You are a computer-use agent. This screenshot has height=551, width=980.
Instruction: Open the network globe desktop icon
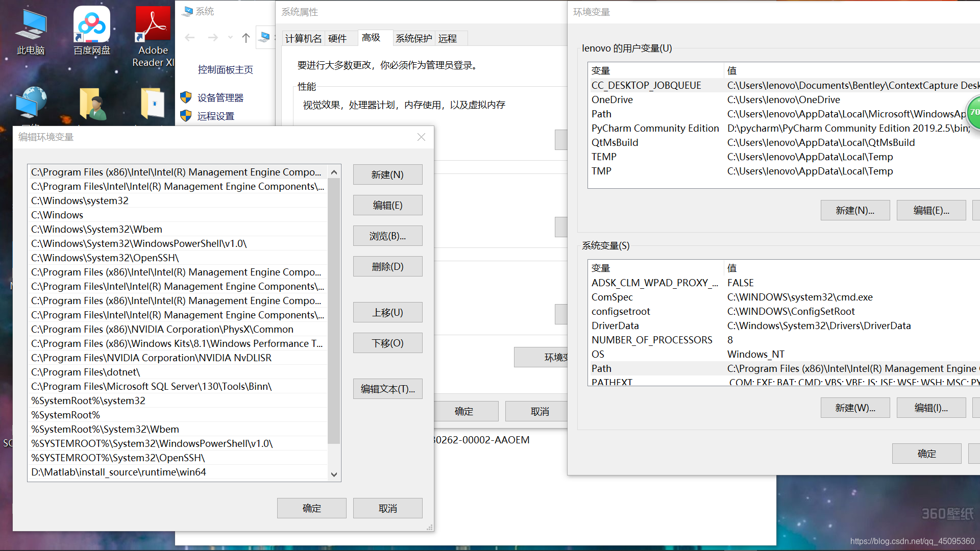[x=31, y=102]
